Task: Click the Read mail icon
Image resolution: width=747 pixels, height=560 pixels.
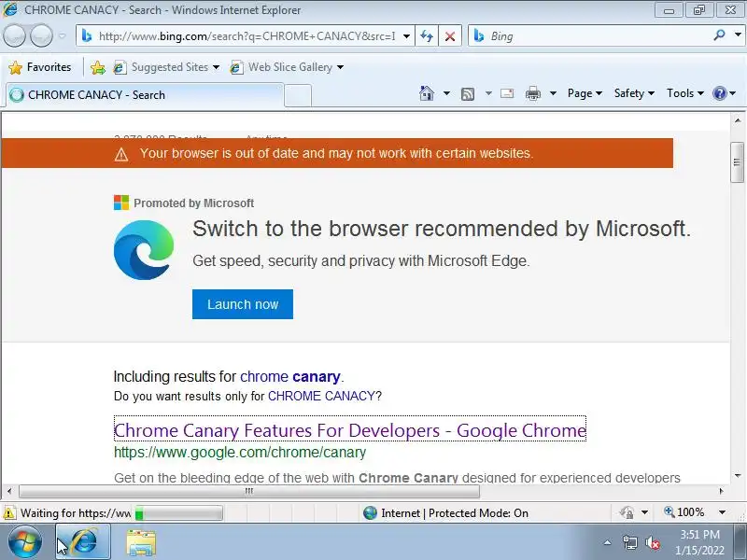Action: (507, 93)
